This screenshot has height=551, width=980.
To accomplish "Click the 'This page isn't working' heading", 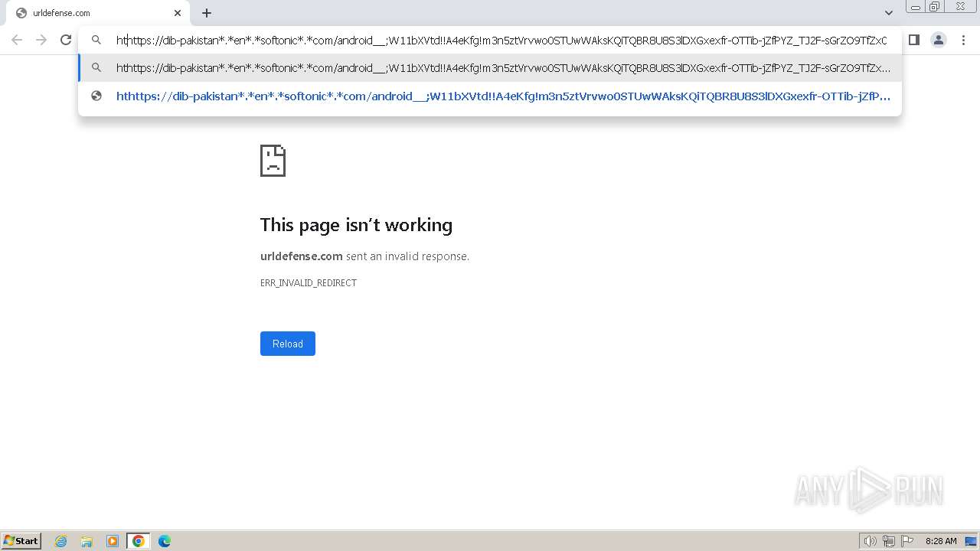I will tap(356, 225).
